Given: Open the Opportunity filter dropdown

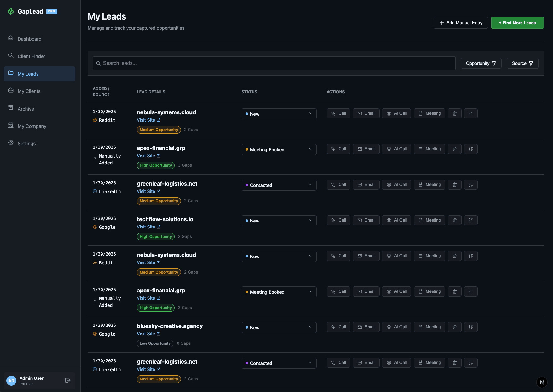Looking at the screenshot, I should (481, 63).
